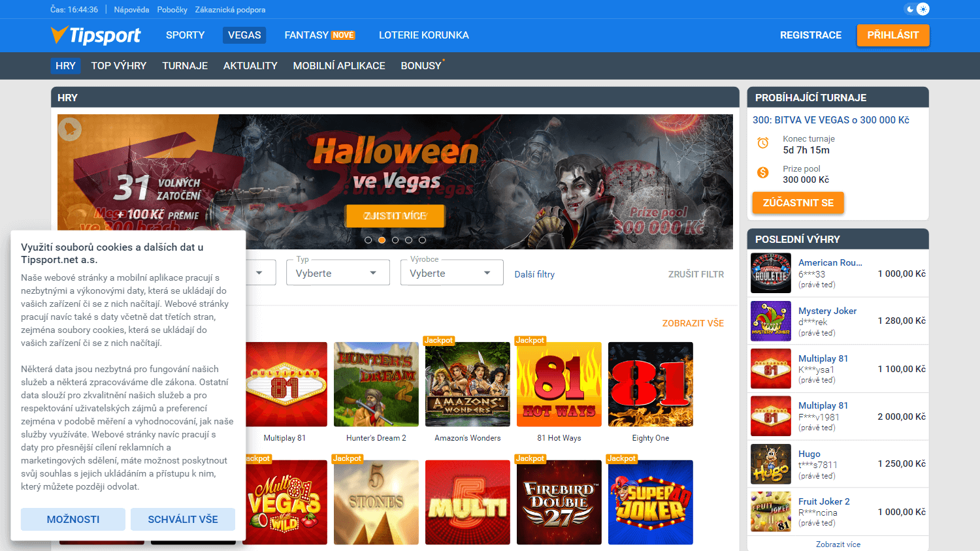
Task: Select fifth banner carousel dot
Action: point(422,240)
